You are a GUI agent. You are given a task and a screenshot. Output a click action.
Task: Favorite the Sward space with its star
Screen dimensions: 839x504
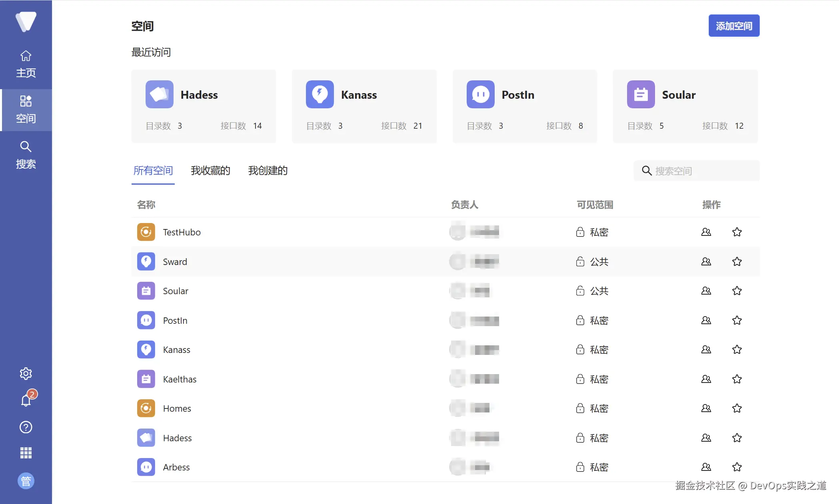point(737,261)
